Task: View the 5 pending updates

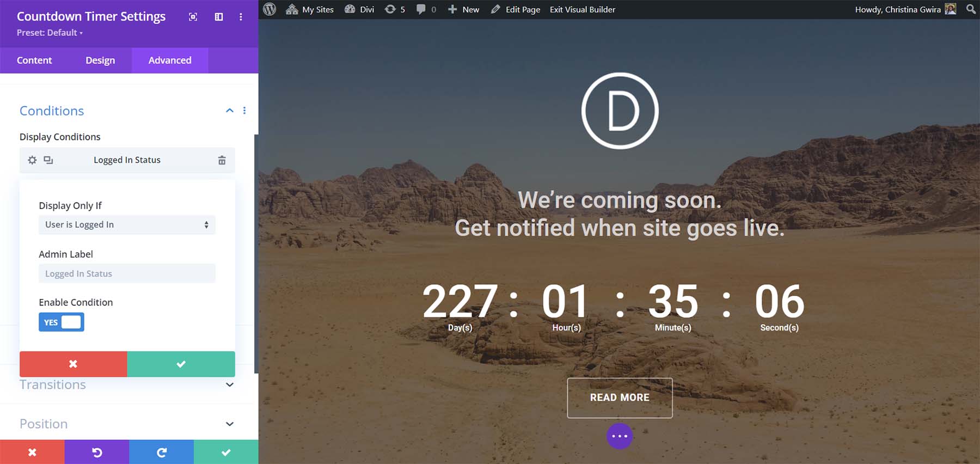Action: [x=395, y=9]
